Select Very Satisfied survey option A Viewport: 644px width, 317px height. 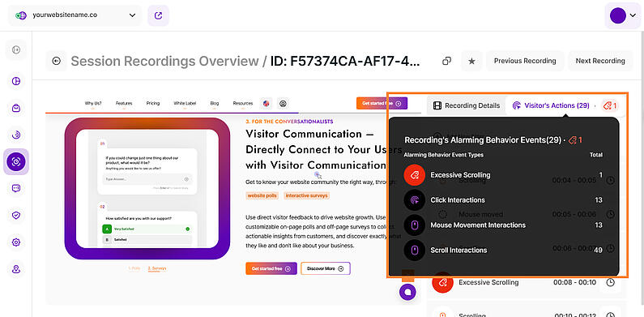(147, 229)
